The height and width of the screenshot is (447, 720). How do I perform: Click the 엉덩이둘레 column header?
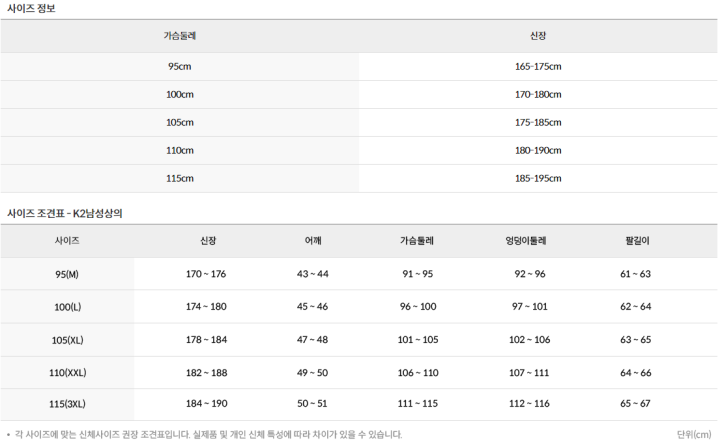(526, 241)
